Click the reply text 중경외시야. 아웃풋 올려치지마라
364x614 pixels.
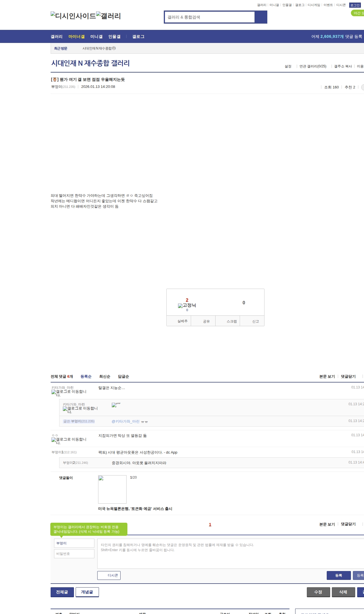click(x=139, y=463)
